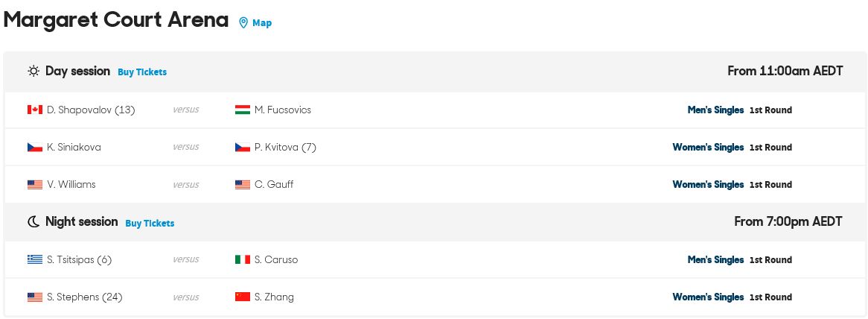Click the moon icon for Night session

tap(33, 221)
